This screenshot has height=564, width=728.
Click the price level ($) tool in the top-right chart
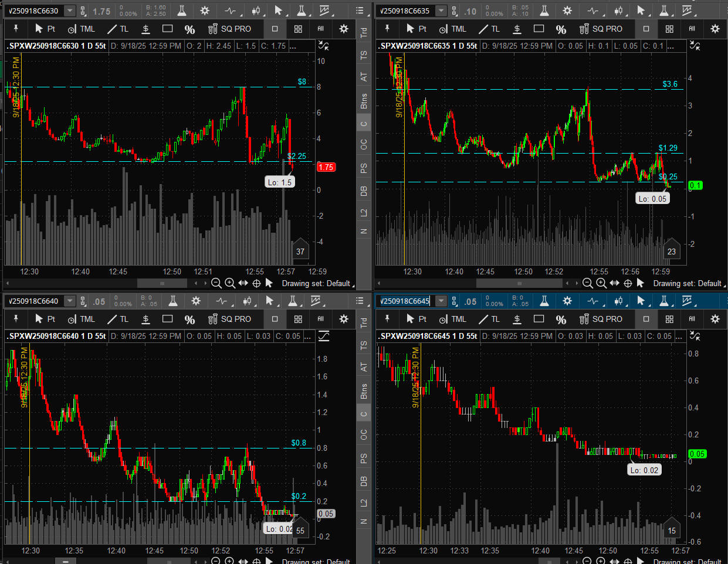coord(517,29)
